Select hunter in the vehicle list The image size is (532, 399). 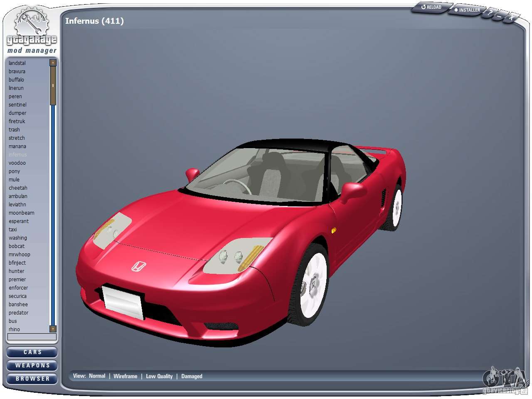click(x=17, y=271)
